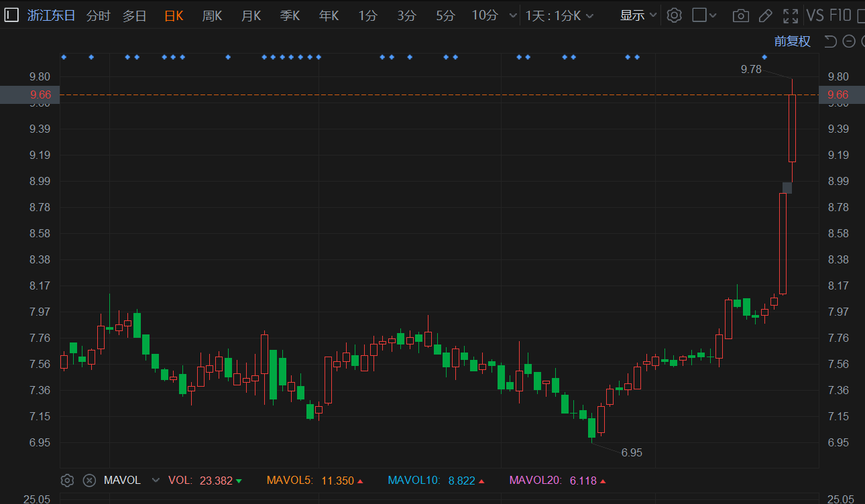Open the VS comparison button
The height and width of the screenshot is (504, 865).
[815, 15]
